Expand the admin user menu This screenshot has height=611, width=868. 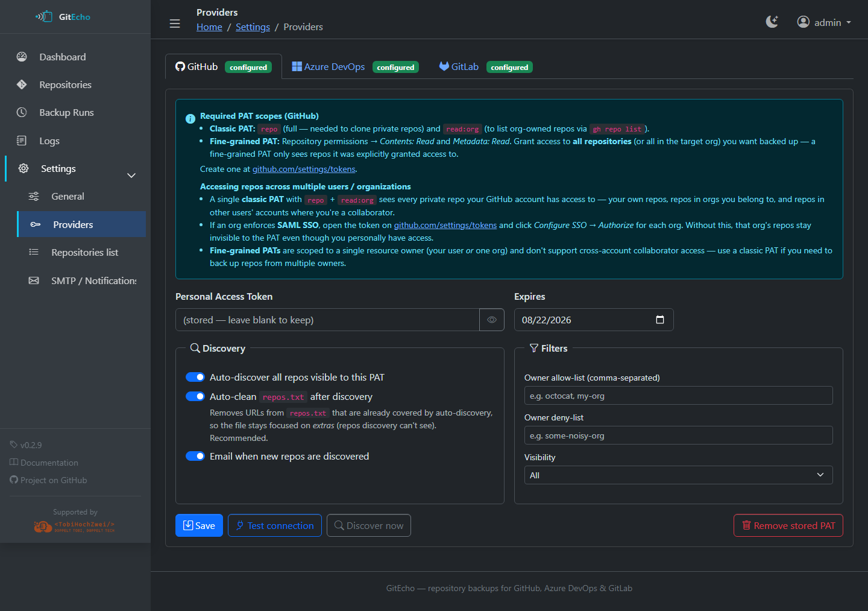824,22
